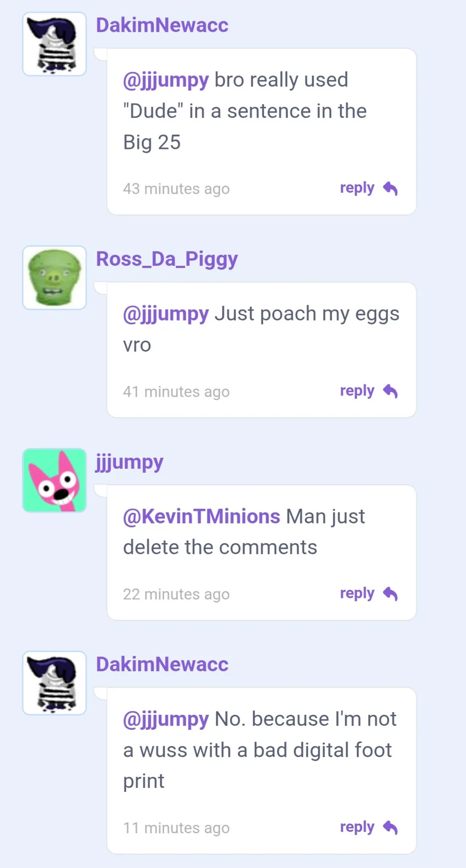Click reply arrow icon on 41 minutes ago comment
Screen dimensions: 466x868
(x=390, y=392)
